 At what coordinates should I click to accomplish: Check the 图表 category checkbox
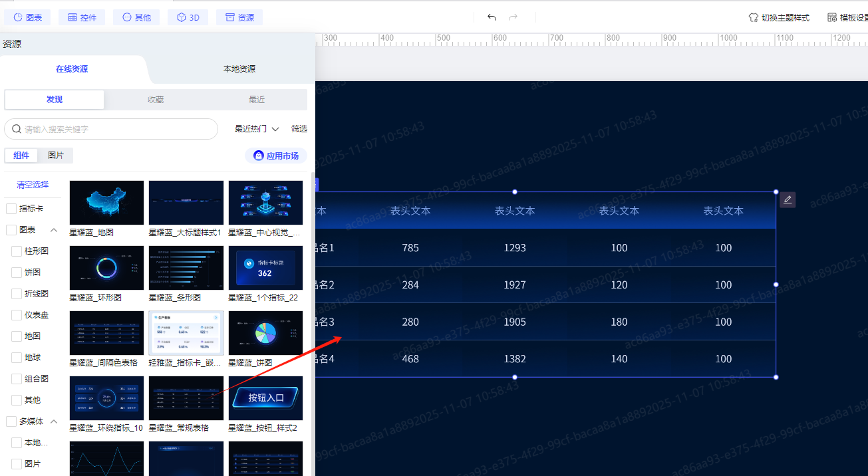tap(11, 230)
